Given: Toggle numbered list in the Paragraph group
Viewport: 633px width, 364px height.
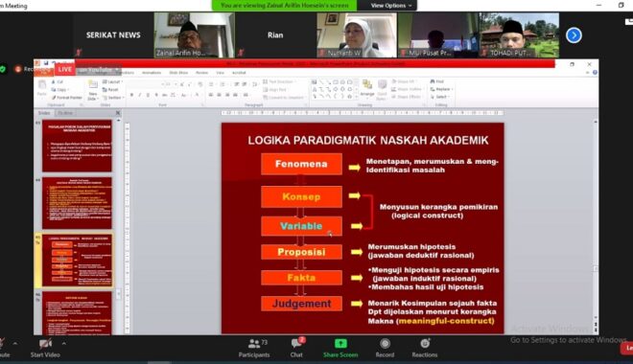Looking at the screenshot, I should tap(223, 84).
